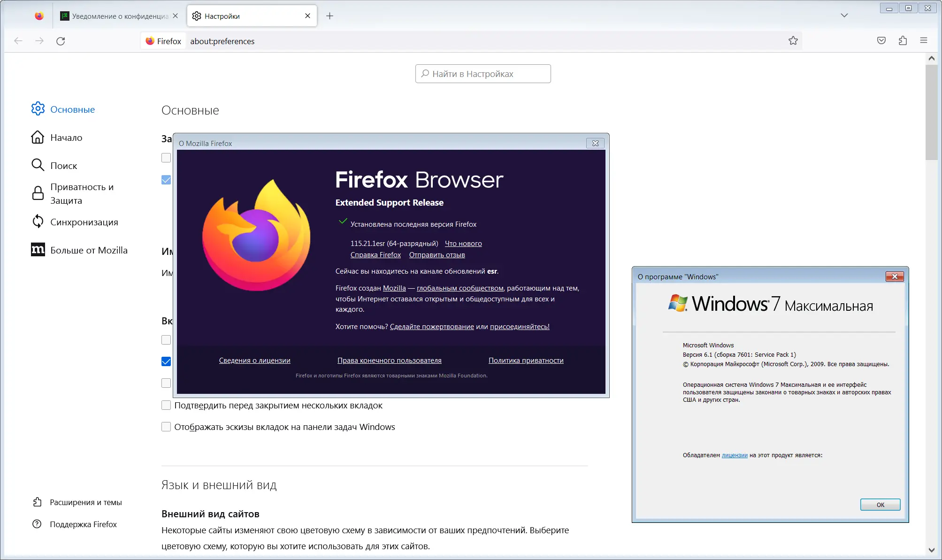This screenshot has width=942, height=560.
Task: Open new tab with plus icon
Action: 329,16
